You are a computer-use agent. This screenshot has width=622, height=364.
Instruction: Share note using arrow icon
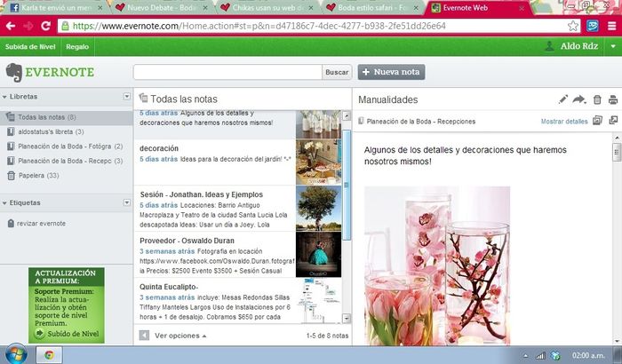(x=579, y=99)
